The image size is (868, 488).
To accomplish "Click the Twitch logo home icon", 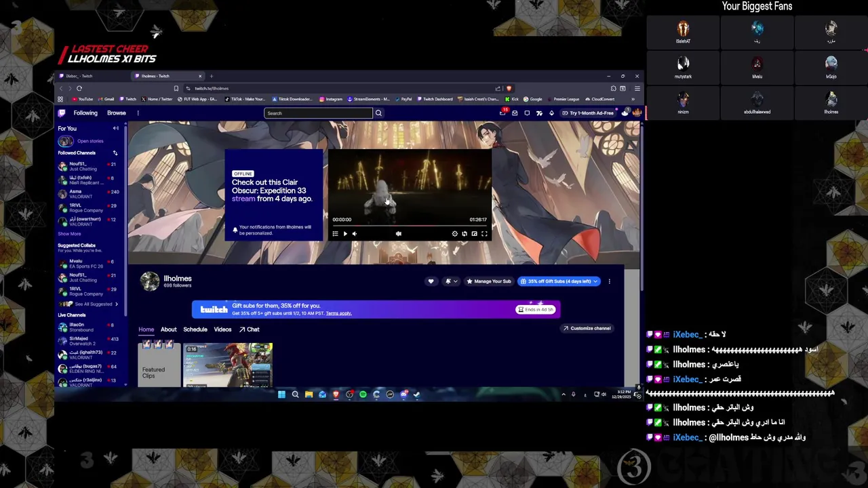I will click(62, 113).
